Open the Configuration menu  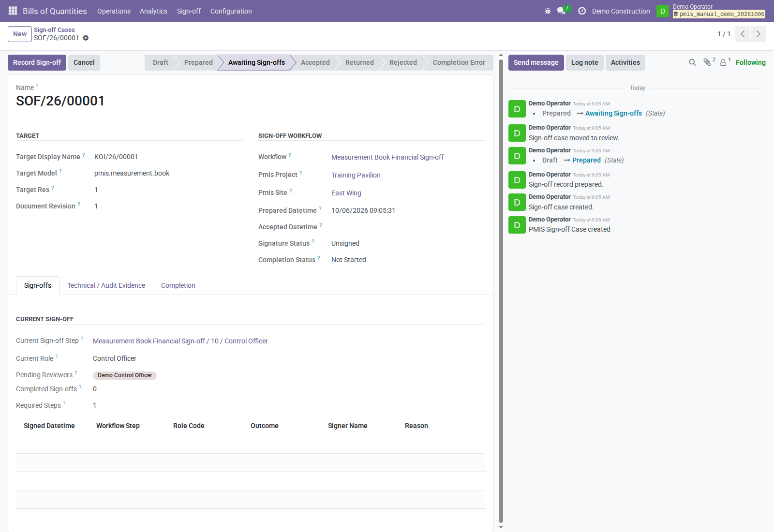(x=231, y=11)
